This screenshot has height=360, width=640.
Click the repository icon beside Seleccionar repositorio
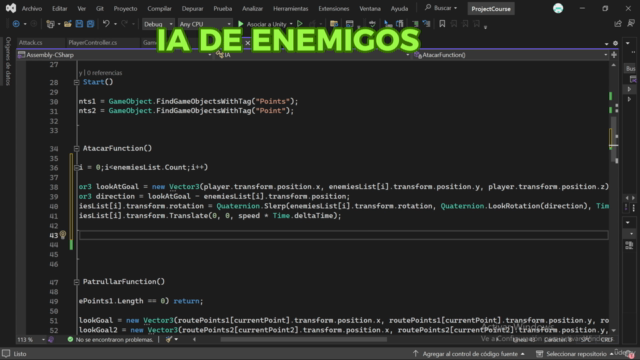pos(540,354)
